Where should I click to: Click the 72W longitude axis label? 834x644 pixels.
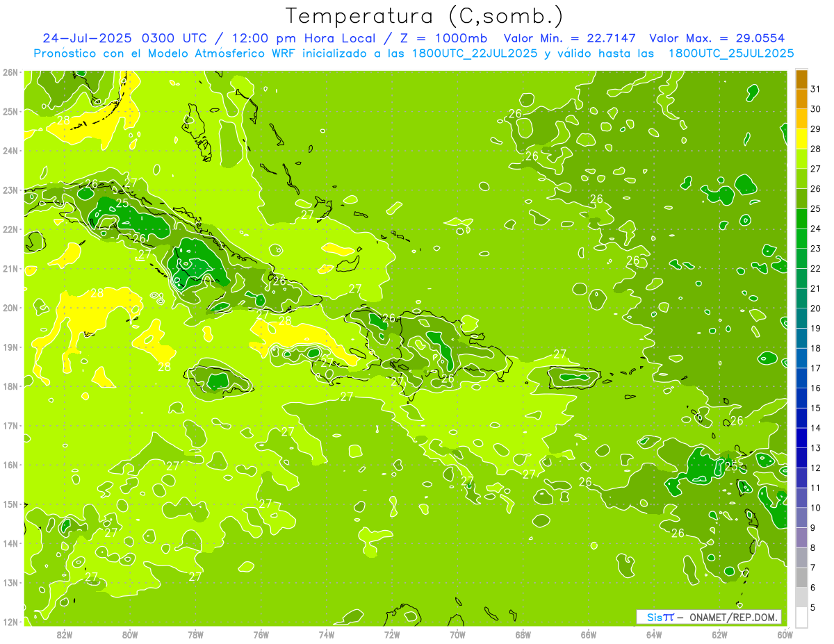point(392,634)
